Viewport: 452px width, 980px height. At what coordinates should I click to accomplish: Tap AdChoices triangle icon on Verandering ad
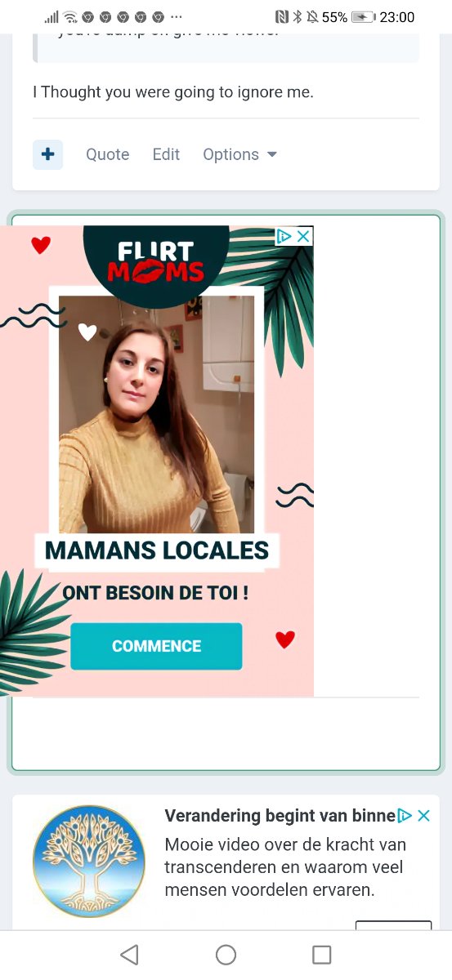click(x=405, y=815)
